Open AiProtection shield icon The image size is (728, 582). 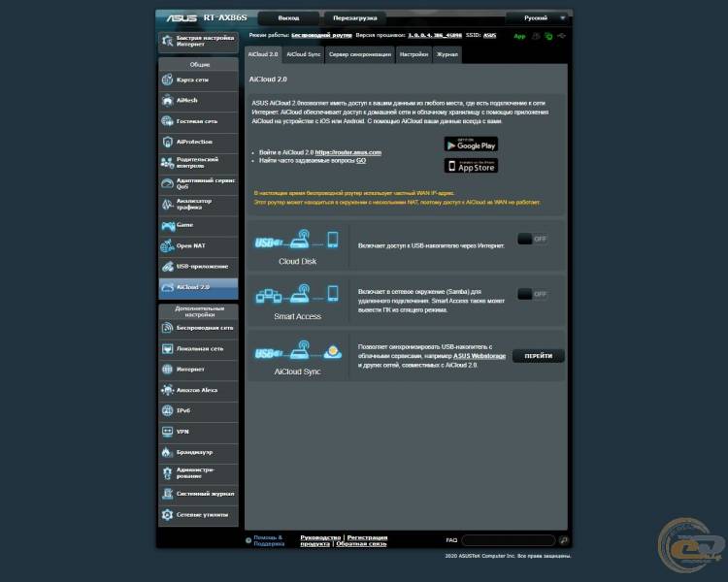(x=168, y=142)
